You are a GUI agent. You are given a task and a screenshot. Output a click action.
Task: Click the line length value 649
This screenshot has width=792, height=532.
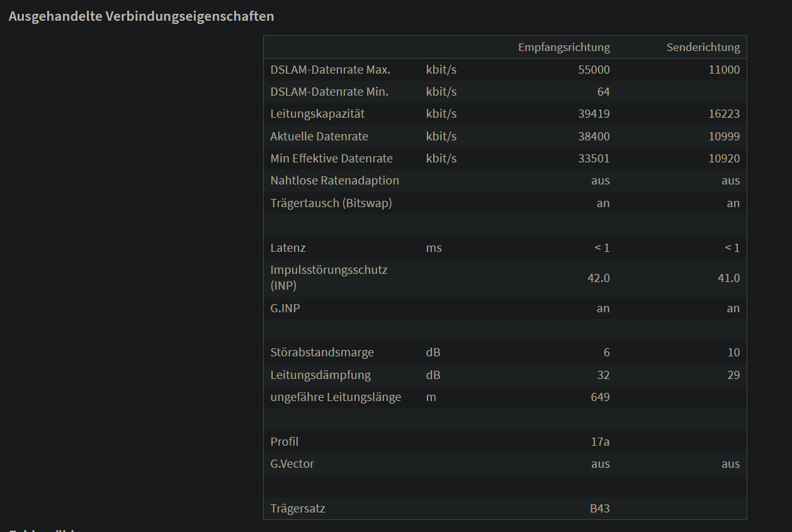[600, 397]
